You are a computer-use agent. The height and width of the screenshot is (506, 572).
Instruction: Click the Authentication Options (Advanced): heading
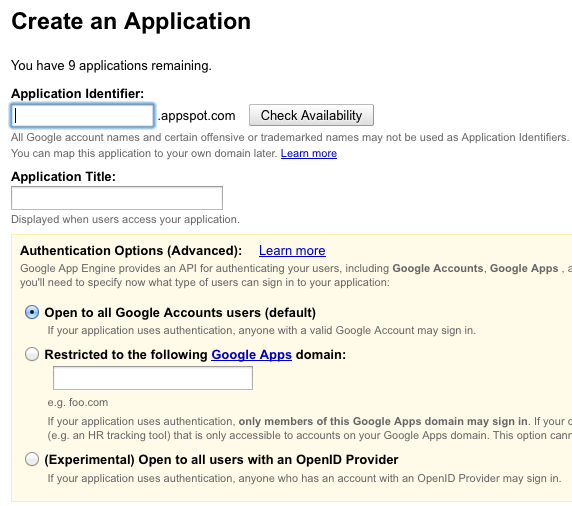[x=131, y=251]
